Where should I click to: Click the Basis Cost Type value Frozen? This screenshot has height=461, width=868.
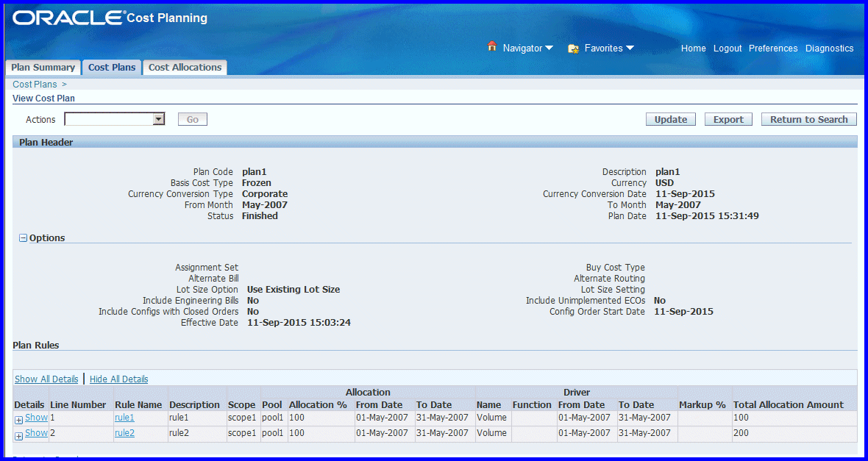click(256, 182)
